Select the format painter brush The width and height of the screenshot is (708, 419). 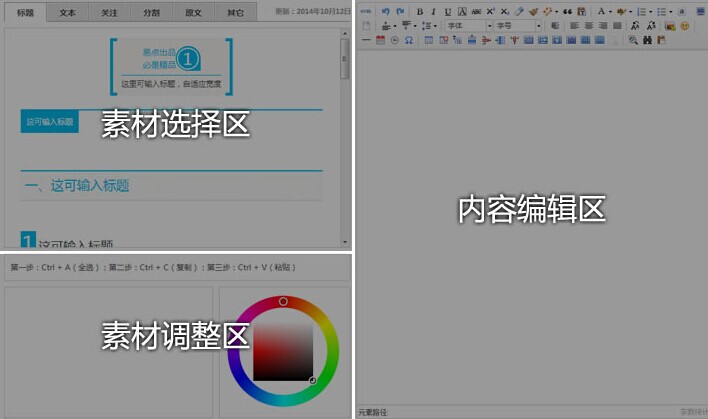coord(534,12)
